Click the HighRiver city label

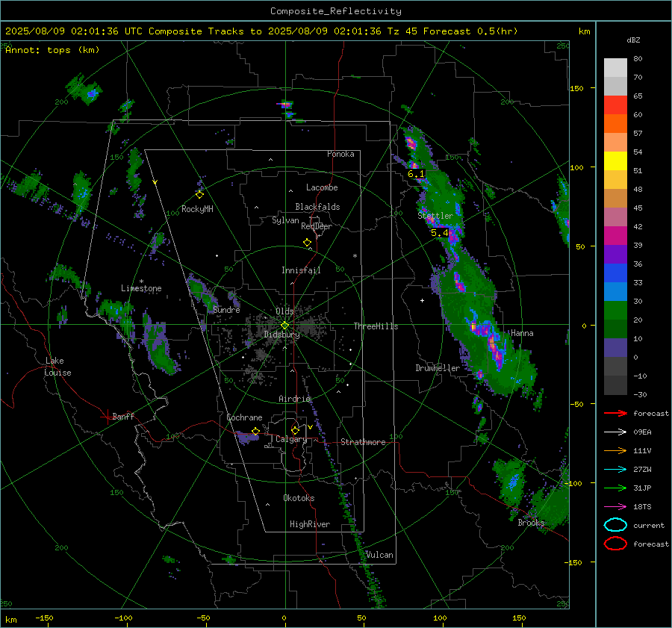310,524
